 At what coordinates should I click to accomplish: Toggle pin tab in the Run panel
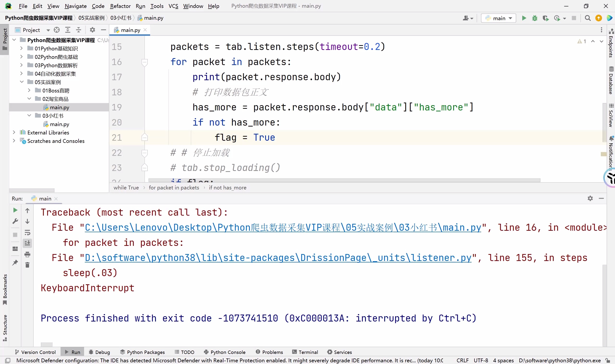click(15, 262)
